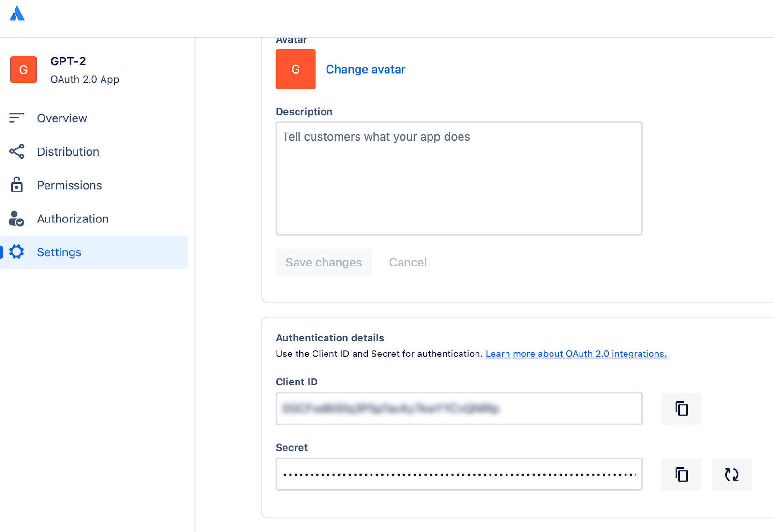Focus the Description text area
The height and width of the screenshot is (532, 774).
pyautogui.click(x=459, y=178)
